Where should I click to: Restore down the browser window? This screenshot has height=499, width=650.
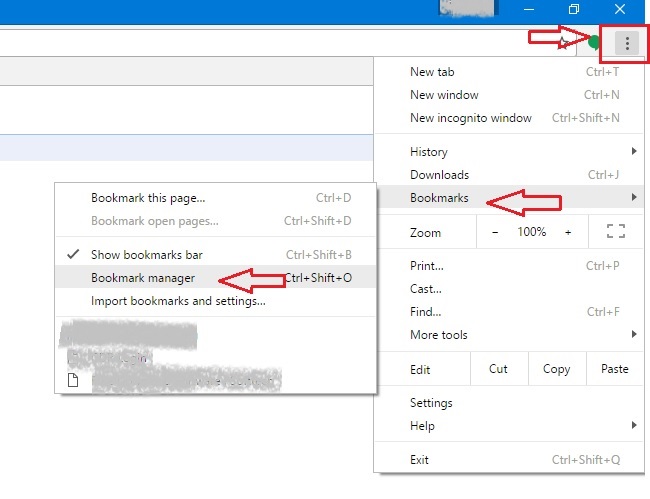pos(574,9)
